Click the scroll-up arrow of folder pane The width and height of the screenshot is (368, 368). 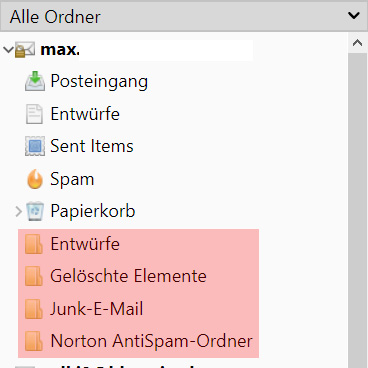pos(357,43)
